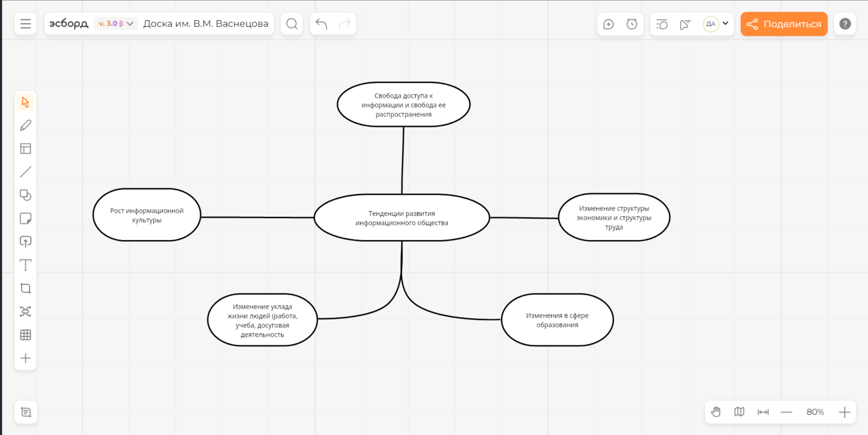
Task: Toggle the minimap view
Action: click(x=739, y=412)
